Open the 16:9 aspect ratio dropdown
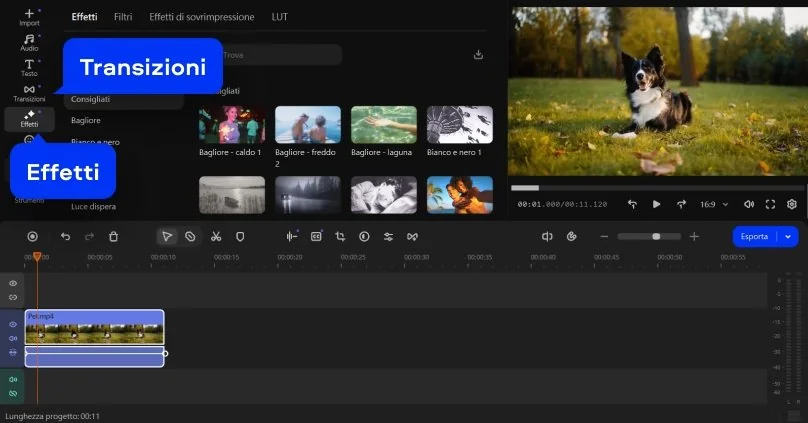The height and width of the screenshot is (423, 808). click(712, 204)
